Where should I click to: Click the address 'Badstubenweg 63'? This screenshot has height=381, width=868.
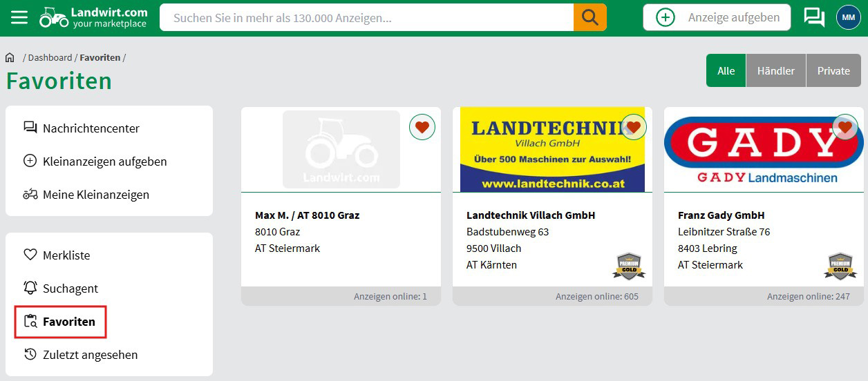508,231
